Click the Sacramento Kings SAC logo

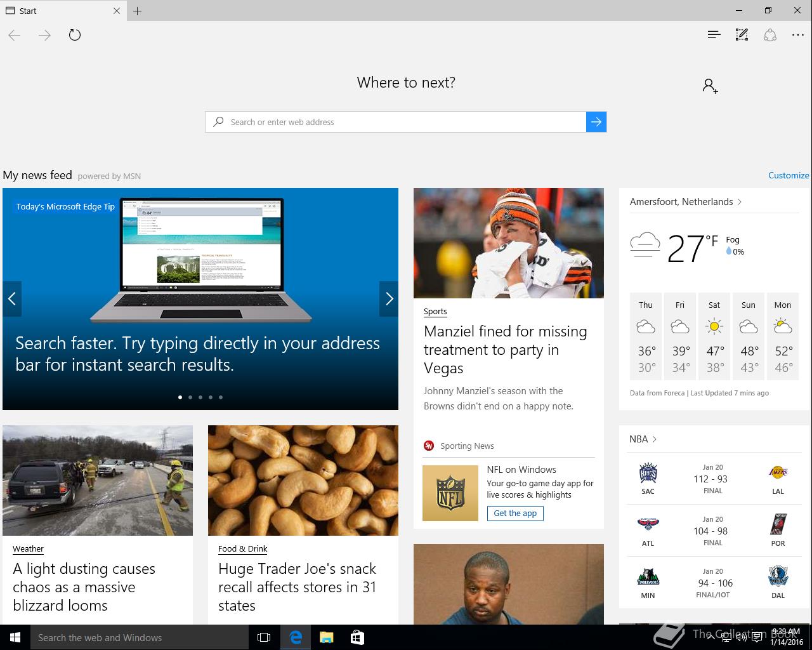[x=648, y=474]
